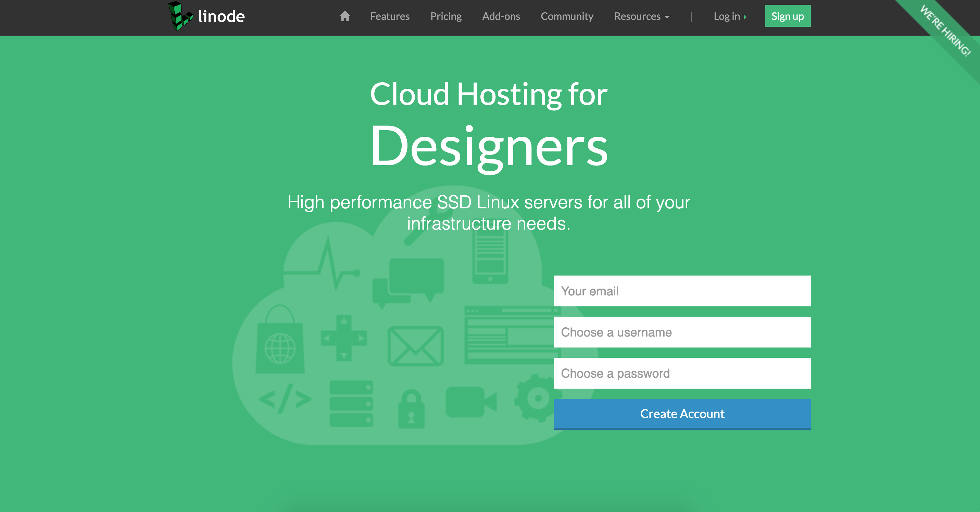980x512 pixels.
Task: Click the shopping bag globe icon
Action: click(x=280, y=341)
